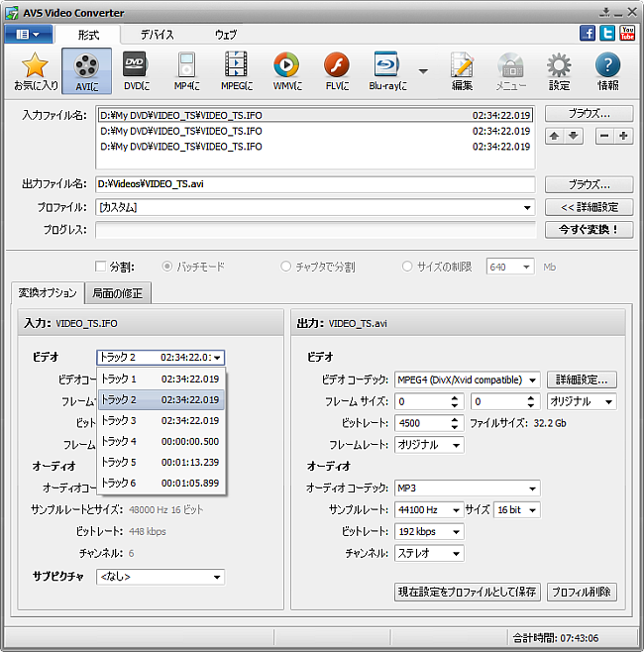Image resolution: width=644 pixels, height=652 pixels.
Task: Switch to the 形式 tab
Action: pos(88,35)
